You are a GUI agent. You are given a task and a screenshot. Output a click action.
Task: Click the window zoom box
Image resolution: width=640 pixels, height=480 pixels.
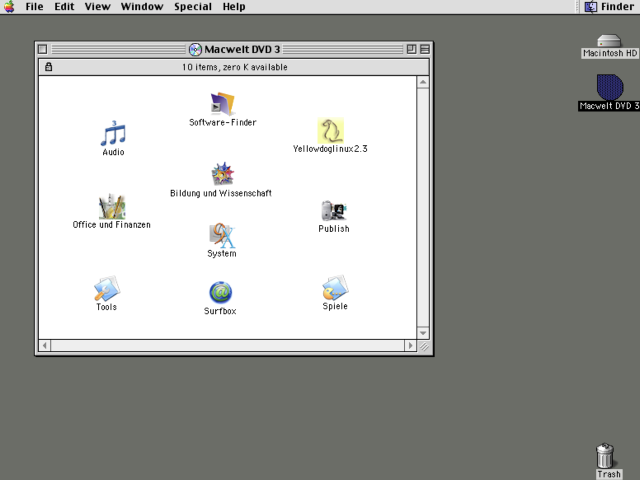(411, 49)
